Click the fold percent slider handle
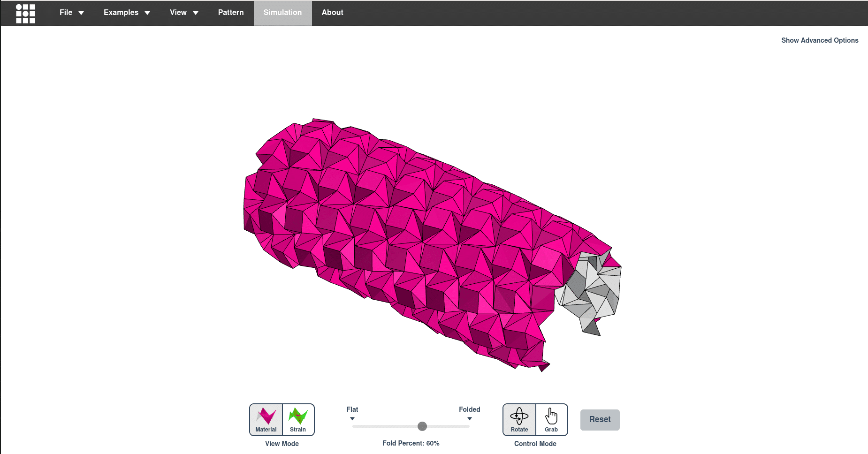The width and height of the screenshot is (868, 454). coord(422,426)
